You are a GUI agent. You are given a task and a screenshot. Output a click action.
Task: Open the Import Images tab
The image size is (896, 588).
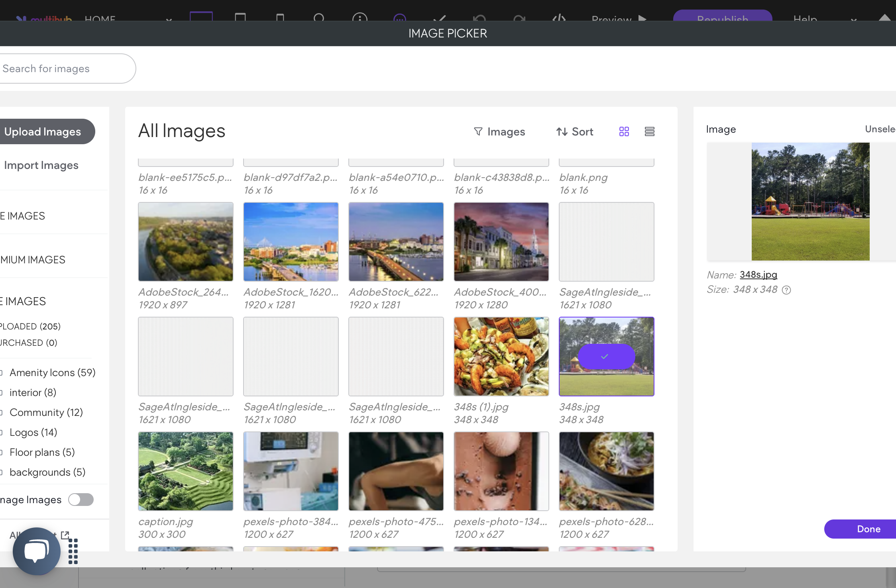(41, 165)
